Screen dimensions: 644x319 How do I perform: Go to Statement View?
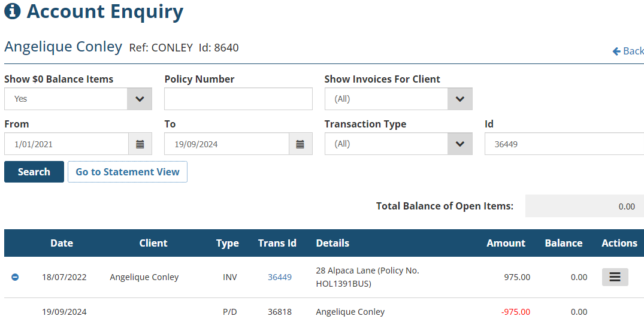coord(128,172)
